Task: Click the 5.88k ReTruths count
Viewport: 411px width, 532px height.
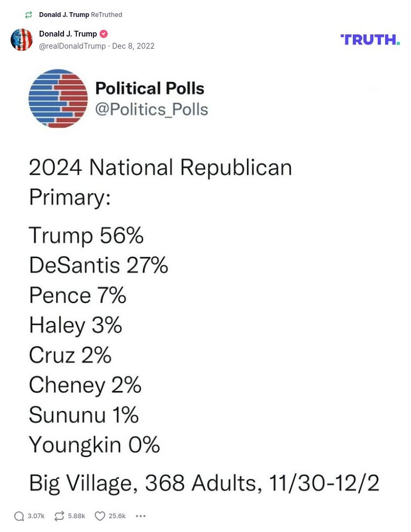Action: click(76, 516)
